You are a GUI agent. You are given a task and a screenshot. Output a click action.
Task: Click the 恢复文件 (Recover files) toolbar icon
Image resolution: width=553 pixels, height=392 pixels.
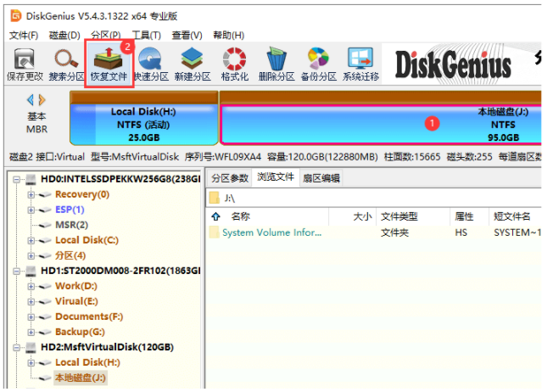tap(109, 59)
